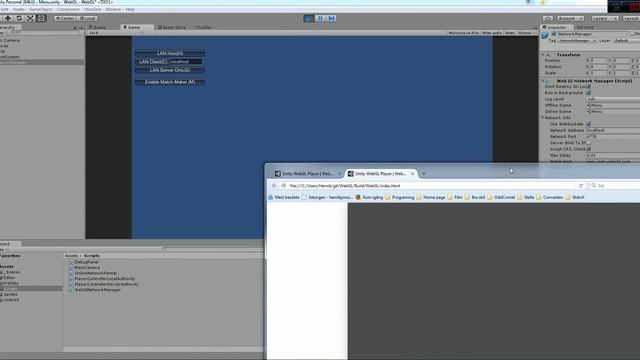Toggle Stats overlay in Game view
This screenshot has width=640, height=360.
click(x=510, y=33)
